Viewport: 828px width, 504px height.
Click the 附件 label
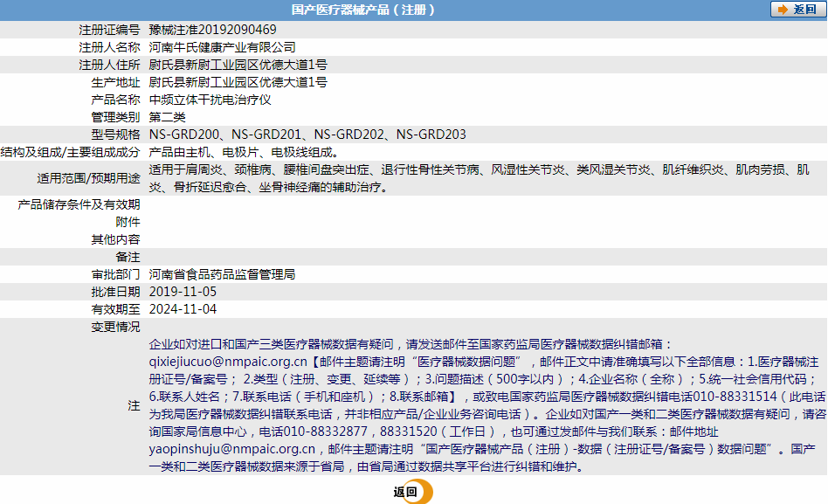[x=128, y=222]
